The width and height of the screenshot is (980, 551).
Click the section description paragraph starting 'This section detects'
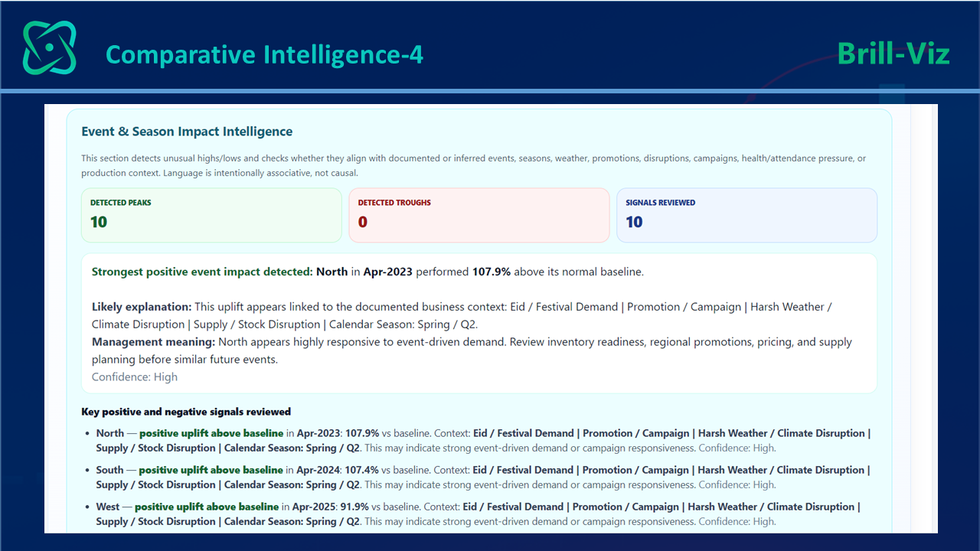[474, 165]
